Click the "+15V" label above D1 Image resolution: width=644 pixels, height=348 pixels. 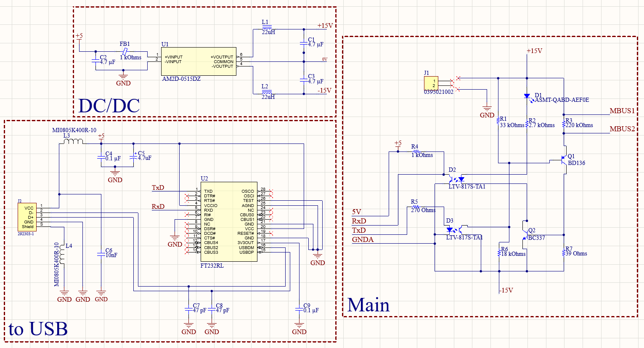point(534,51)
